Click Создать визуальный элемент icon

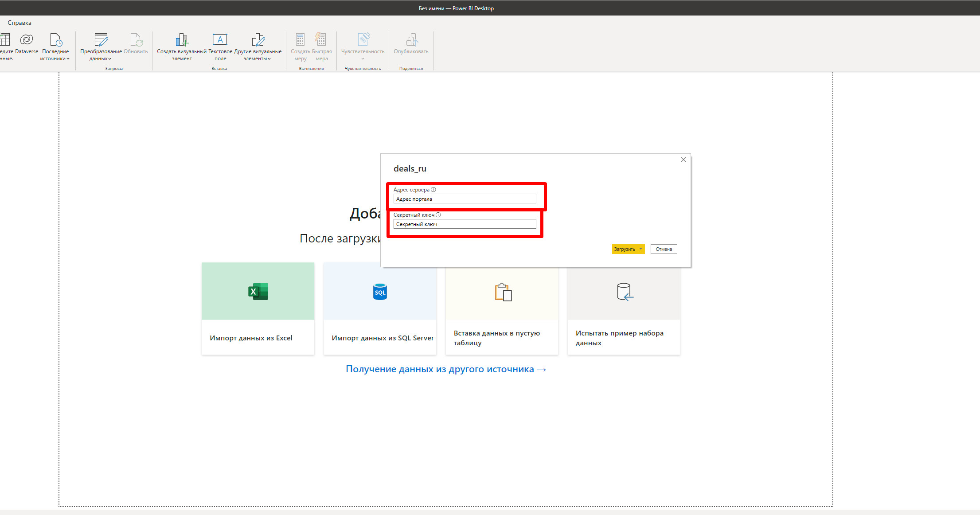tap(182, 40)
